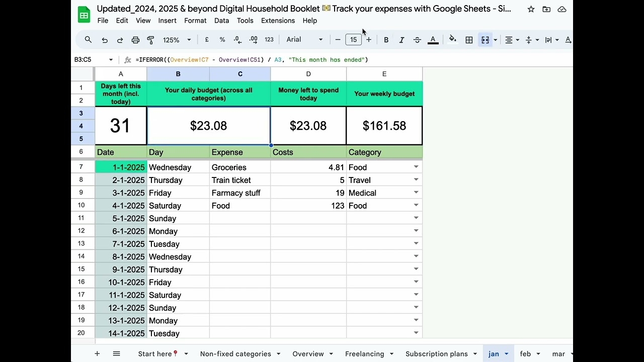Toggle merge cells button
This screenshot has width=644, height=362.
(x=485, y=40)
